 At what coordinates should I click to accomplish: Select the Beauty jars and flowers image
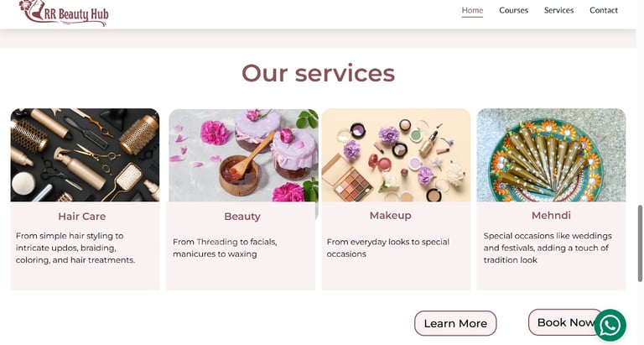[243, 155]
